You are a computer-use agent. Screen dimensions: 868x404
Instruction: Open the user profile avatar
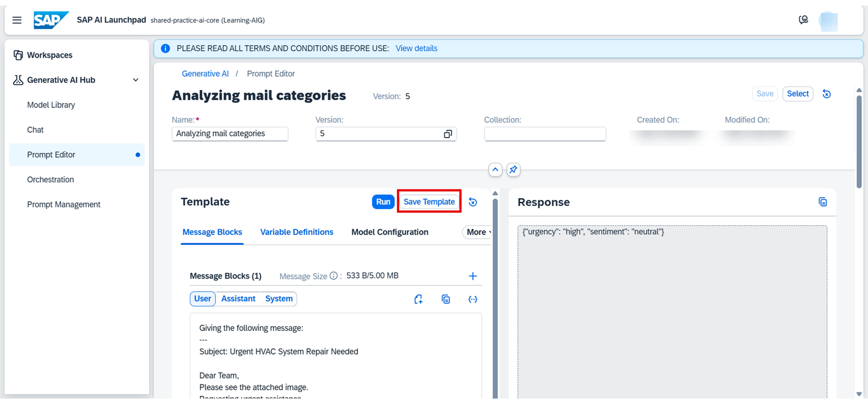pos(828,21)
